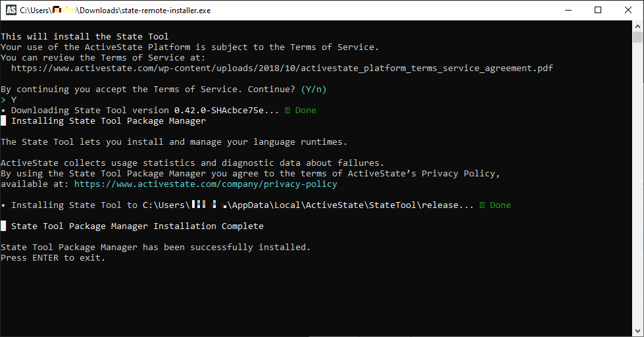The height and width of the screenshot is (337, 644).
Task: Click the vertical scrollbar thumb
Action: coord(637,37)
